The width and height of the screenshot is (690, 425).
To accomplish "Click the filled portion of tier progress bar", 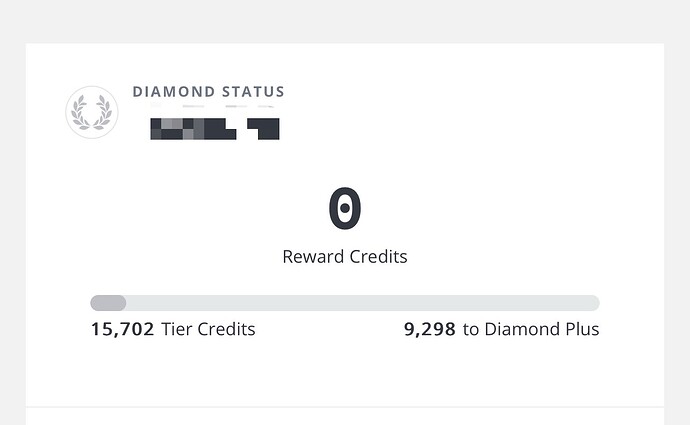I will 108,303.
